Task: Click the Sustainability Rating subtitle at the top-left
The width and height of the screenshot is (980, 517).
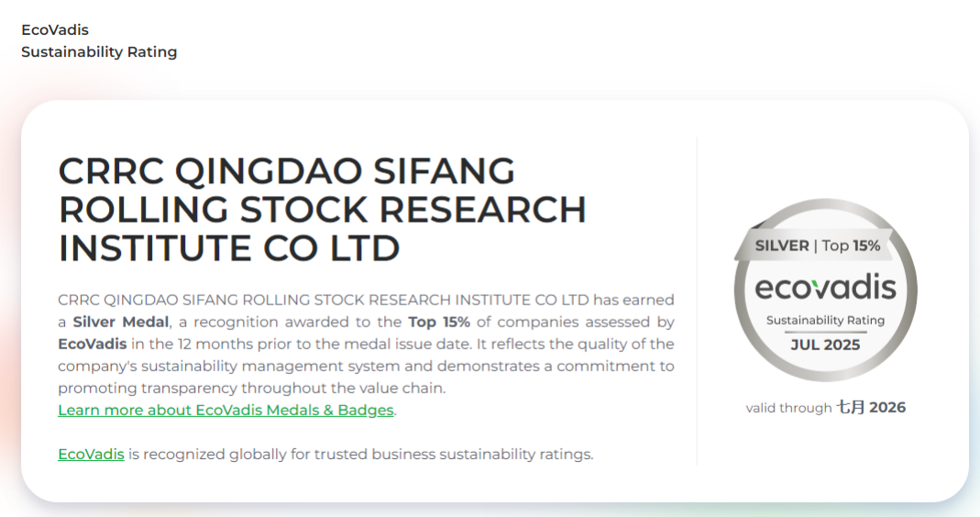Action: [99, 52]
